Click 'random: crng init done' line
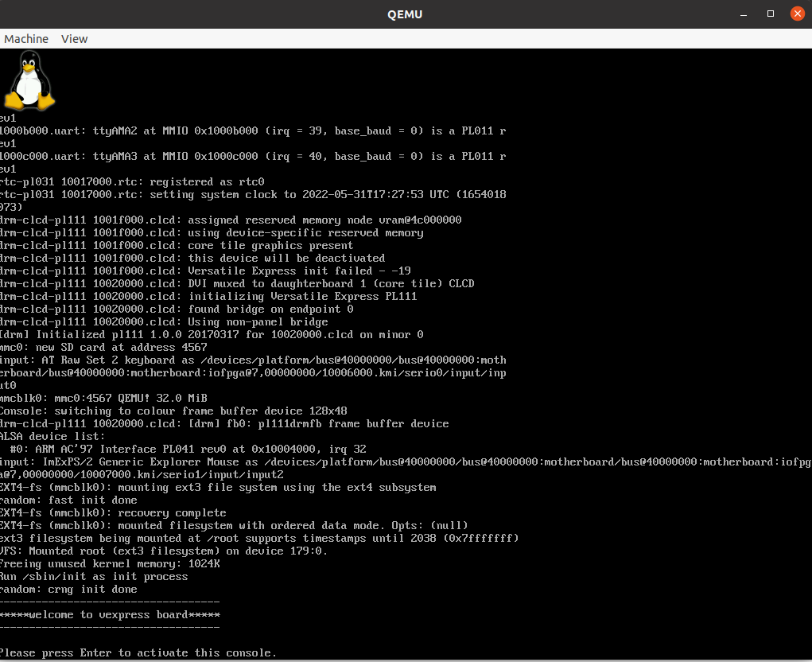 (x=68, y=590)
